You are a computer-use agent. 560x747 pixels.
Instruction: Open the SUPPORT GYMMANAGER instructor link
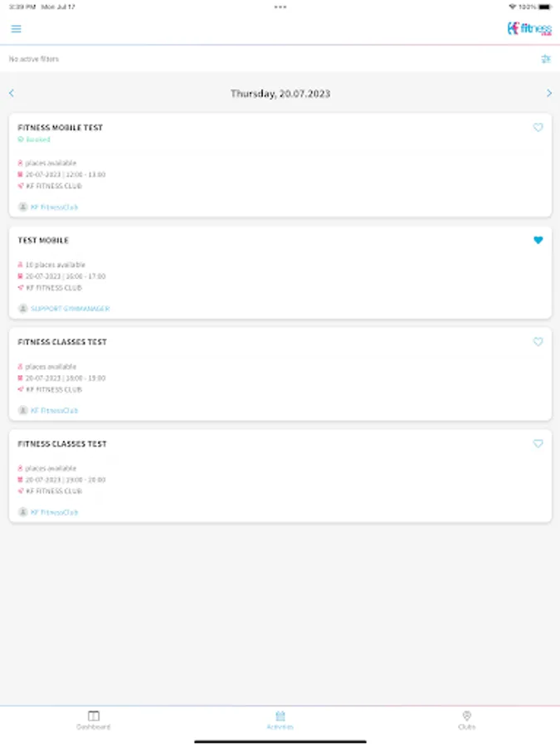tap(70, 309)
